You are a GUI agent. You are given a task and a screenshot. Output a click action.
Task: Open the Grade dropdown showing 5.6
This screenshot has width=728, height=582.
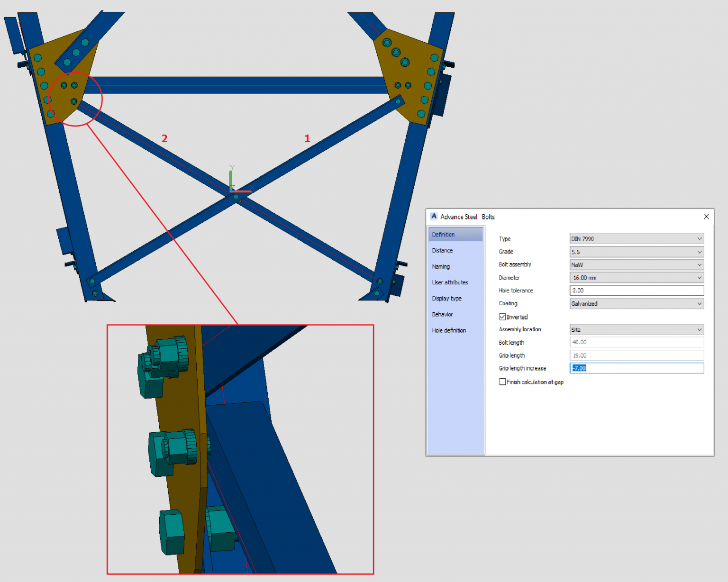(700, 252)
